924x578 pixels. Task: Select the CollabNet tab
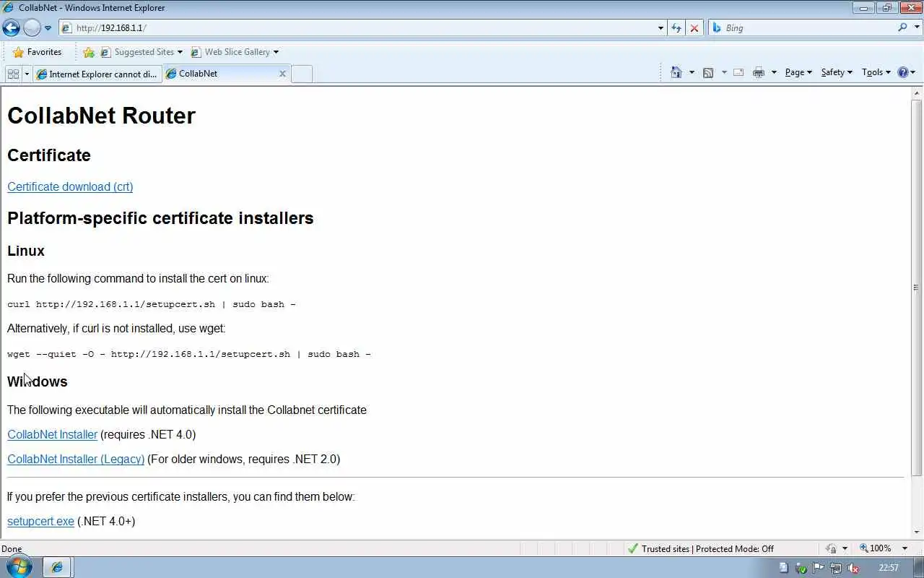tap(220, 74)
